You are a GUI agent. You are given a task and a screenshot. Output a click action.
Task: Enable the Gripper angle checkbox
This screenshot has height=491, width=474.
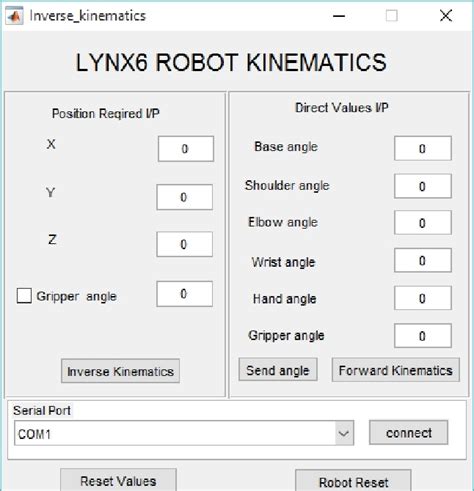click(24, 296)
